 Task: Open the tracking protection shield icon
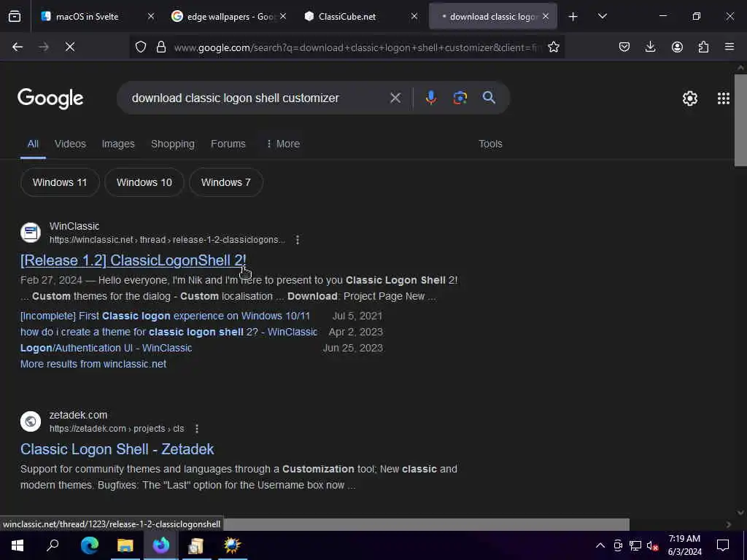(141, 47)
